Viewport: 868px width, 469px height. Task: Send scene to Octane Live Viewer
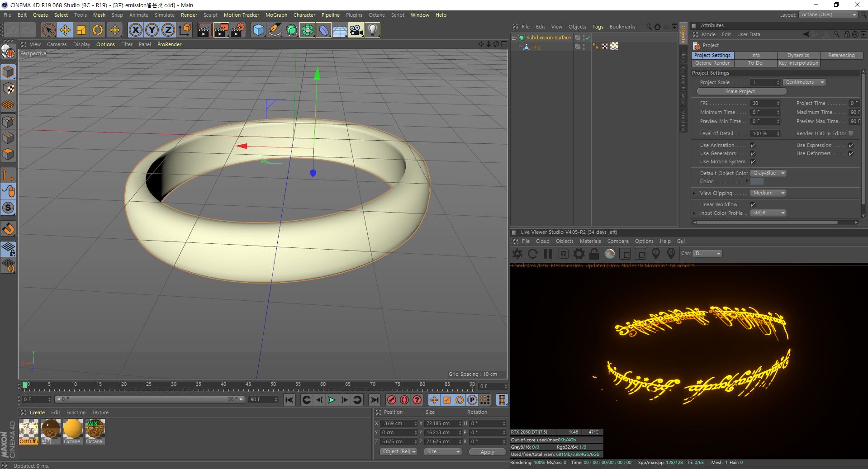pos(517,254)
